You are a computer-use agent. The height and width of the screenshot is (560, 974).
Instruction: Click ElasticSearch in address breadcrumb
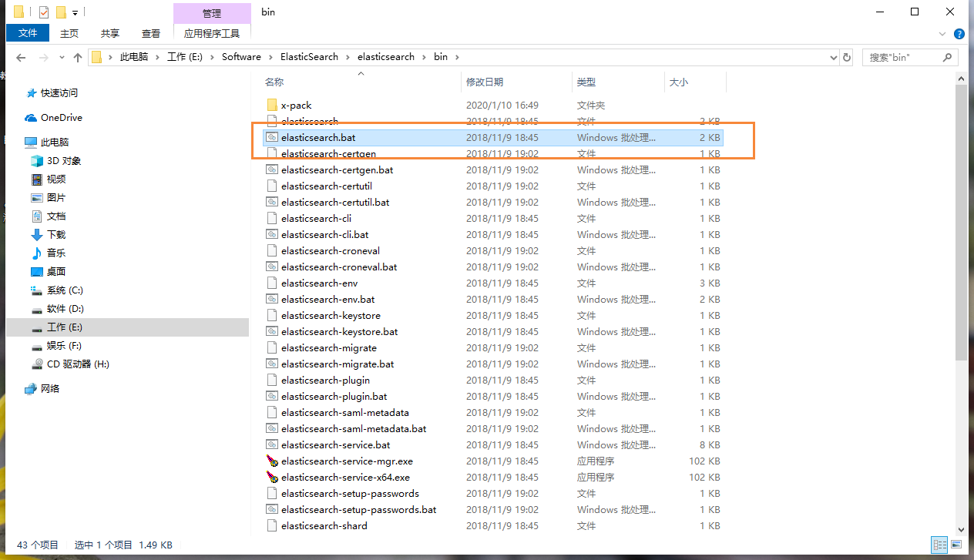pos(309,57)
